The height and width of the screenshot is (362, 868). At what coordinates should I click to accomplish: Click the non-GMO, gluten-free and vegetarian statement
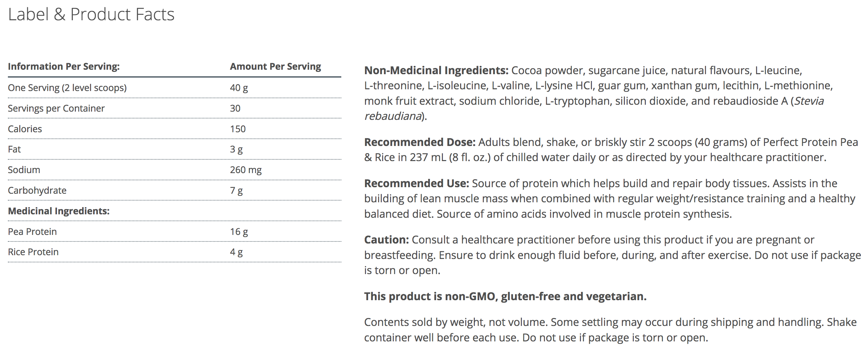(x=505, y=296)
